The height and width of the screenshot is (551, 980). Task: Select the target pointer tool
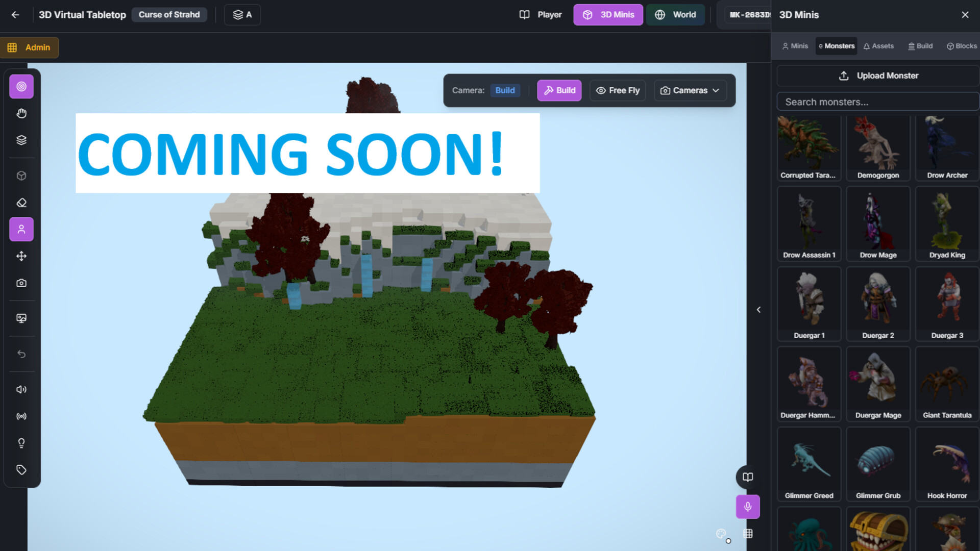tap(21, 87)
